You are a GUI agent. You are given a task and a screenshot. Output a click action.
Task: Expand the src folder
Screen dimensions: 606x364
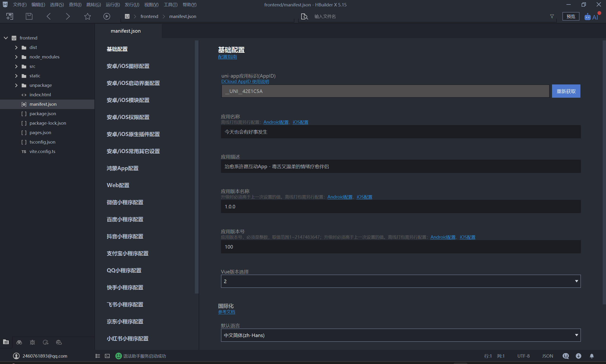(16, 66)
